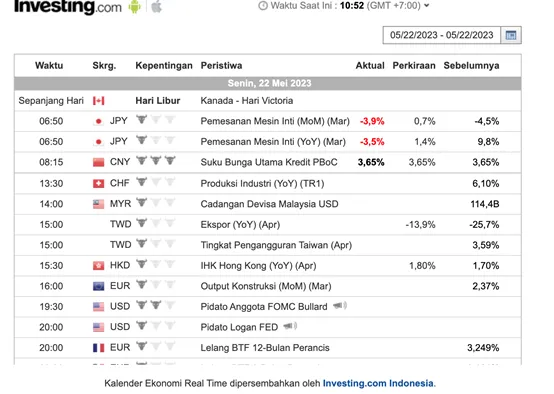Click the 08:15 time cell
This screenshot has height=394, width=554.
(51, 162)
